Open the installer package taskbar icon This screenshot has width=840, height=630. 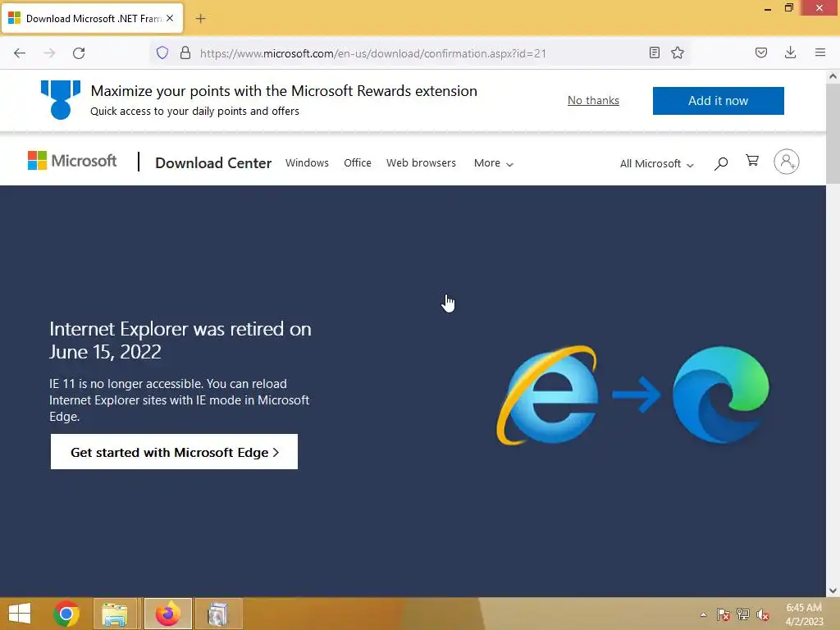point(218,614)
